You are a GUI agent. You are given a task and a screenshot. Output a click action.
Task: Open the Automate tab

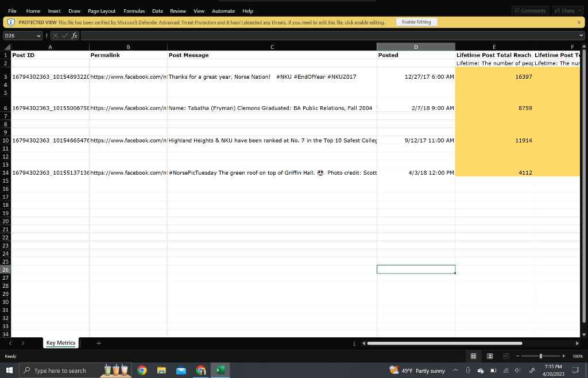pyautogui.click(x=223, y=11)
